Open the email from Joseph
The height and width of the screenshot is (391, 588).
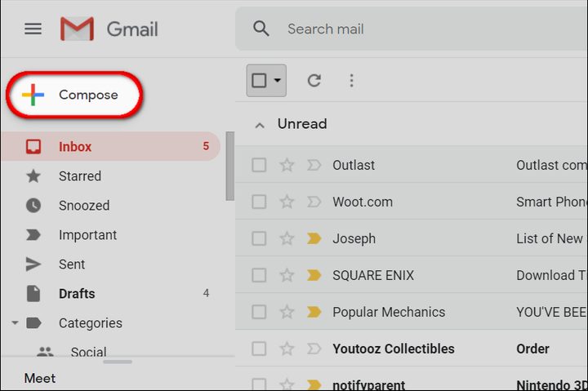click(412, 238)
